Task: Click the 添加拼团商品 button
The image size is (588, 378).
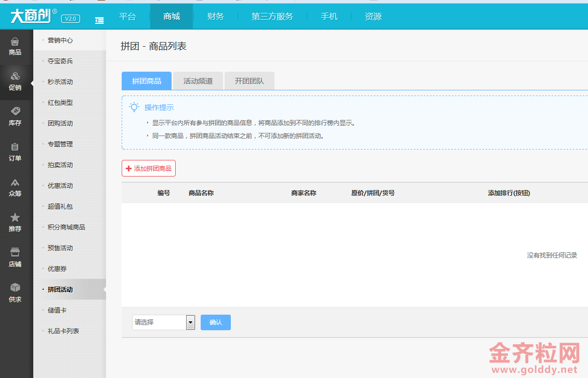Action: [x=149, y=168]
